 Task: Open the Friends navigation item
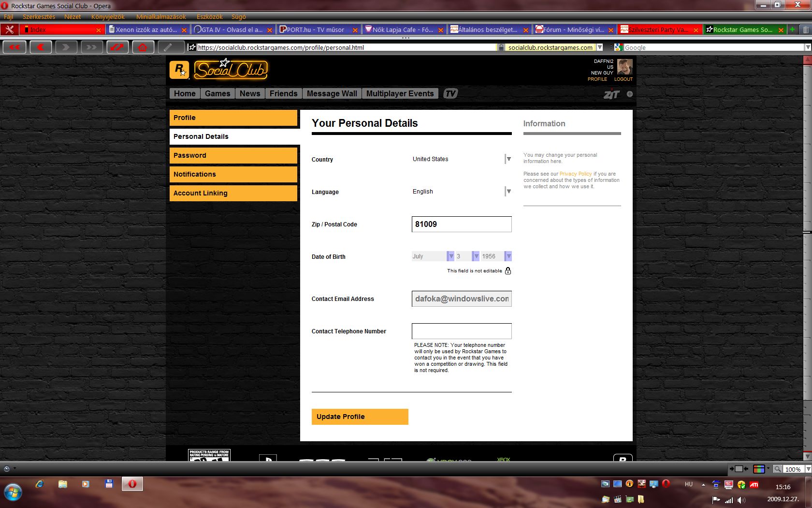click(283, 93)
